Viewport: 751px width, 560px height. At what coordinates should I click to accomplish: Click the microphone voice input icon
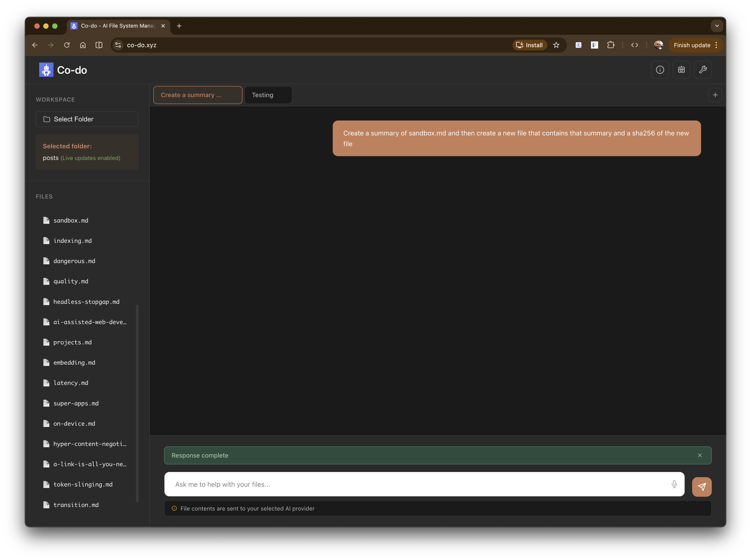674,484
